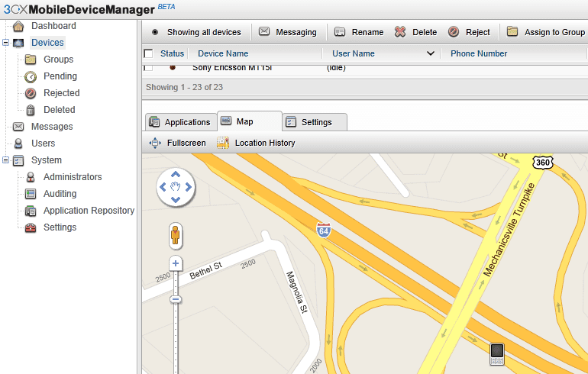Sort by the User Name column header
The height and width of the screenshot is (374, 588).
354,53
